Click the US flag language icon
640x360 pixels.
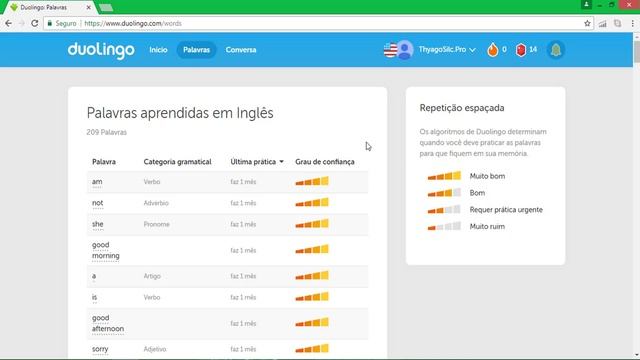point(390,50)
